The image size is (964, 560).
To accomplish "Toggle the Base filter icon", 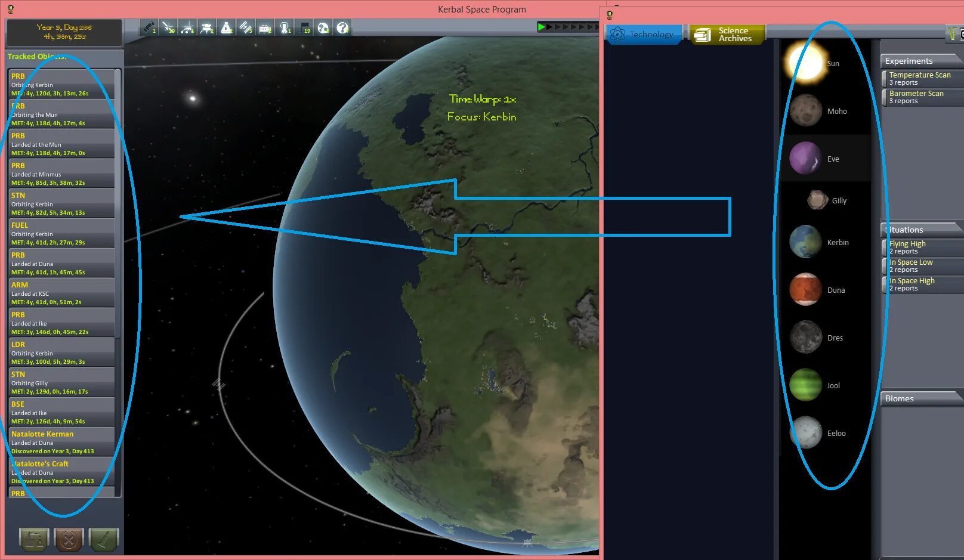I will [265, 27].
